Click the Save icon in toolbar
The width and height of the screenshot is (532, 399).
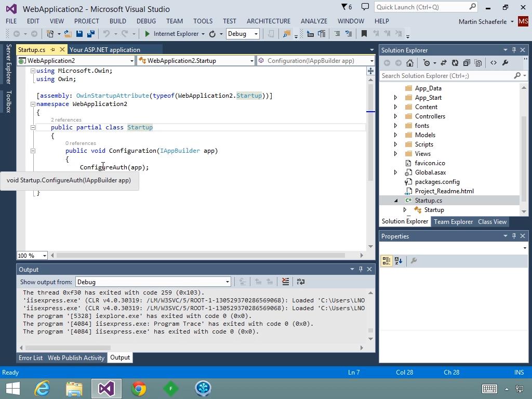click(79, 34)
